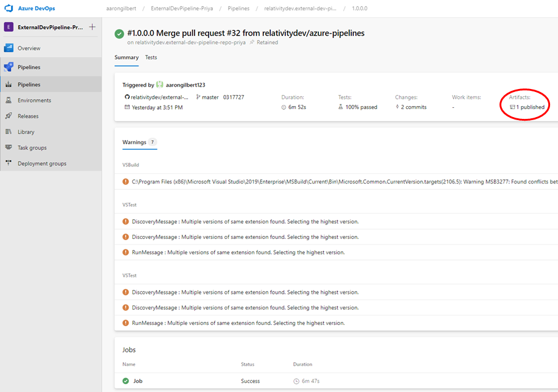Click Pipelines breadcrumb link
Image resolution: width=558 pixels, height=392 pixels.
(238, 8)
